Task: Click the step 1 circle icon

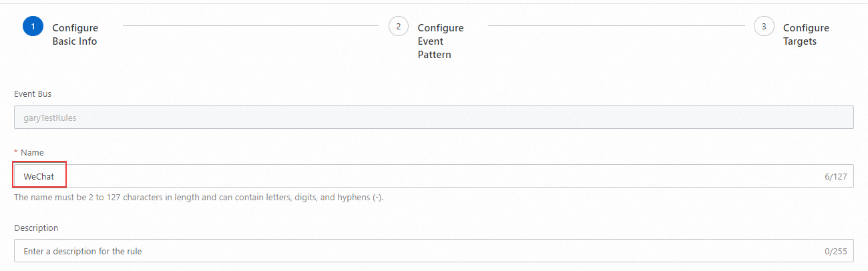Action: pos(33,27)
